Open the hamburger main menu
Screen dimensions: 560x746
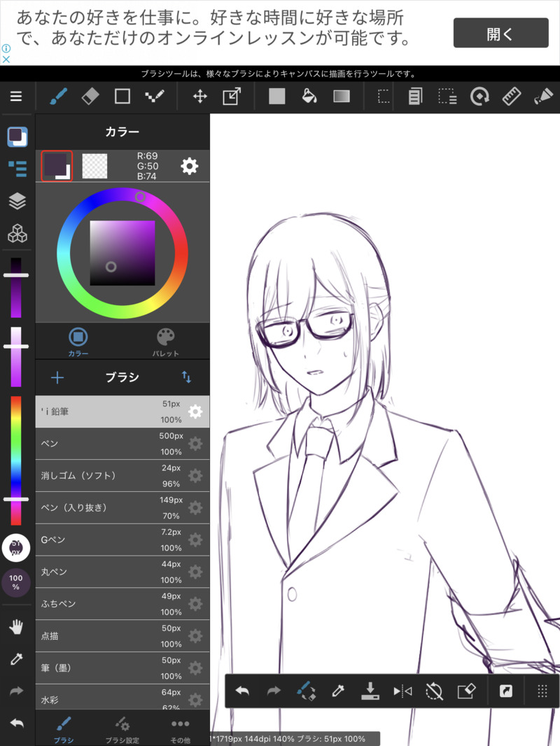point(16,97)
